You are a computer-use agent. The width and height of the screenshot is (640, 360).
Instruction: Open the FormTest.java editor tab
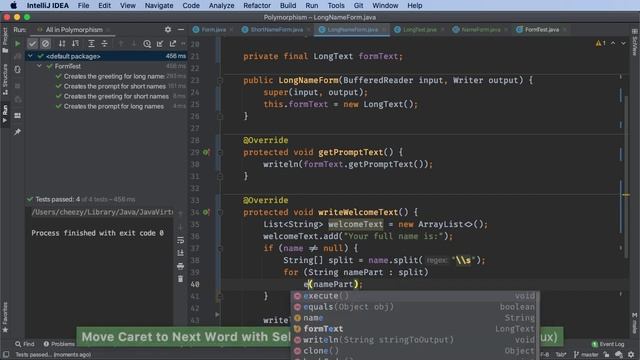click(541, 29)
